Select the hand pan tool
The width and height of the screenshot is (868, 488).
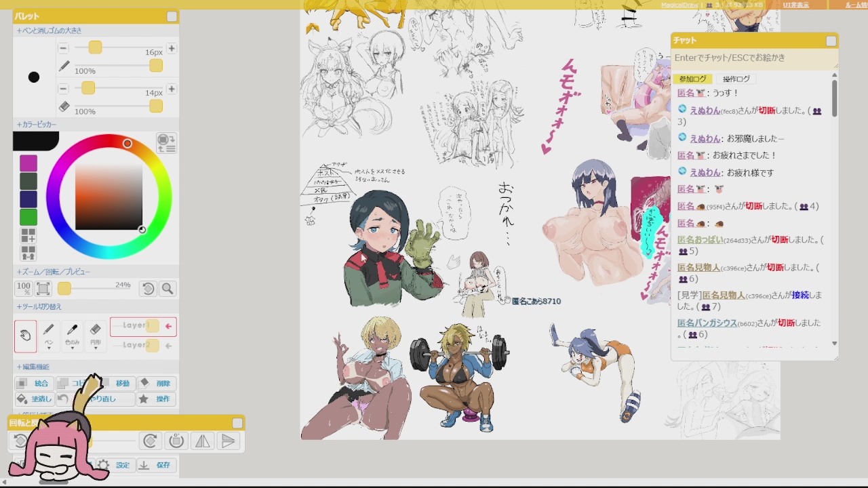tap(26, 335)
